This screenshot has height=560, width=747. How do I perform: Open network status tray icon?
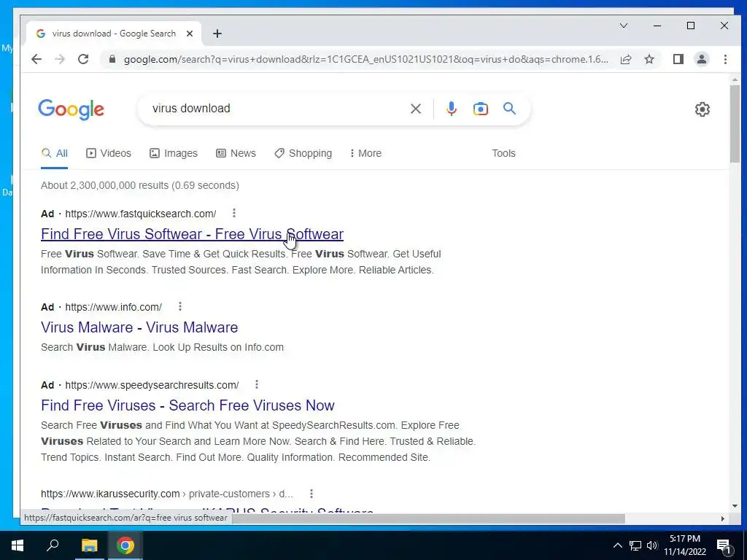pyautogui.click(x=635, y=545)
